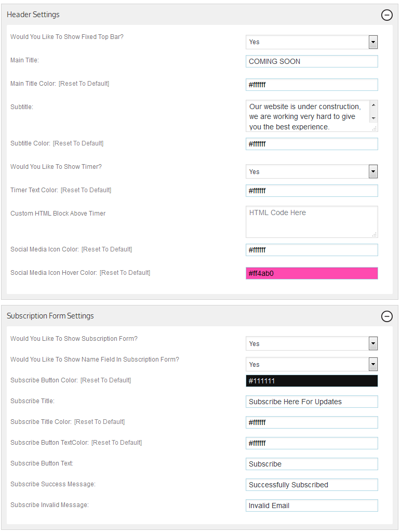Click the Subscribe Invalid Message field
401x532 pixels.
(312, 506)
